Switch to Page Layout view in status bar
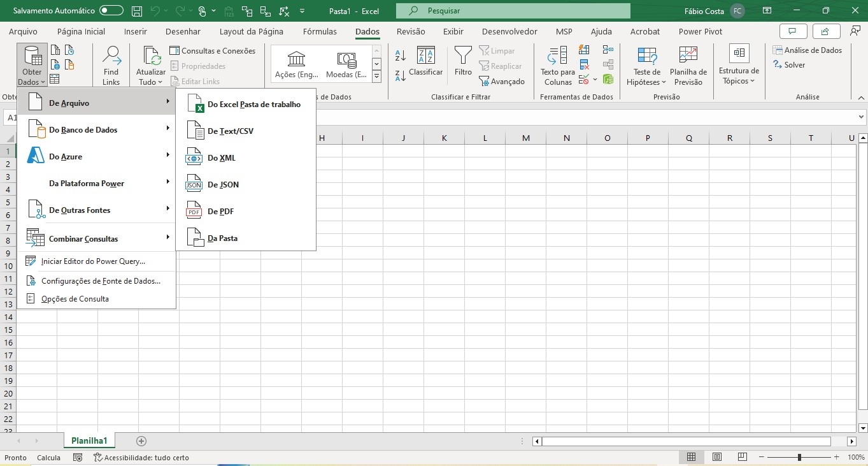 tap(717, 457)
